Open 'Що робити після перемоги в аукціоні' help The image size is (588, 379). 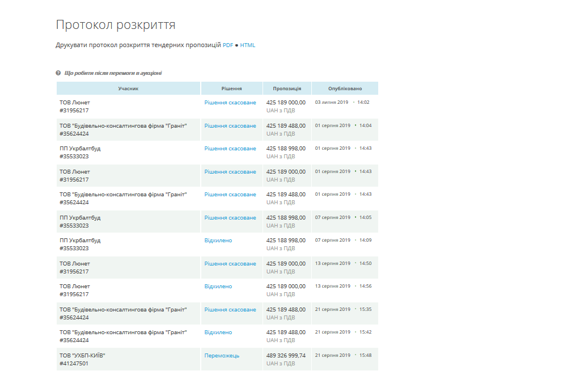[x=113, y=73]
